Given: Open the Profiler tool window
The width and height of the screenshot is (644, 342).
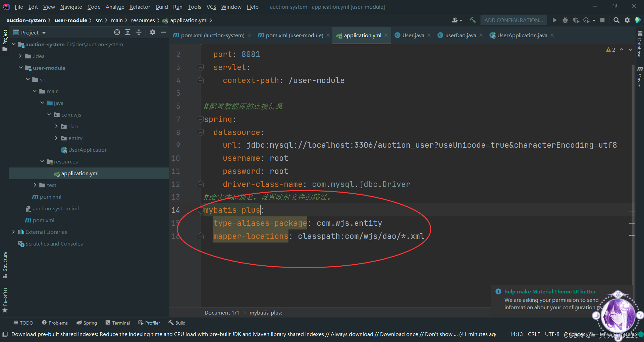Looking at the screenshot, I should (149, 323).
